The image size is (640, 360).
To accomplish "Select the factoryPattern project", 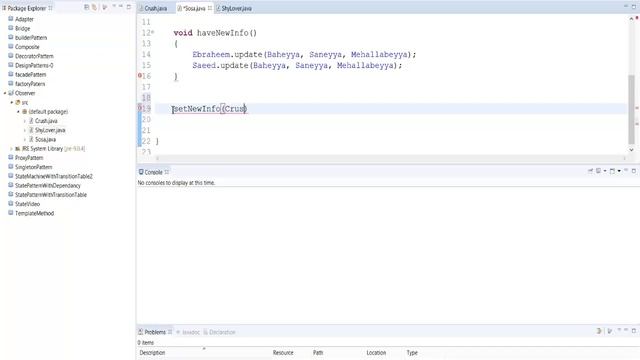I will point(30,84).
